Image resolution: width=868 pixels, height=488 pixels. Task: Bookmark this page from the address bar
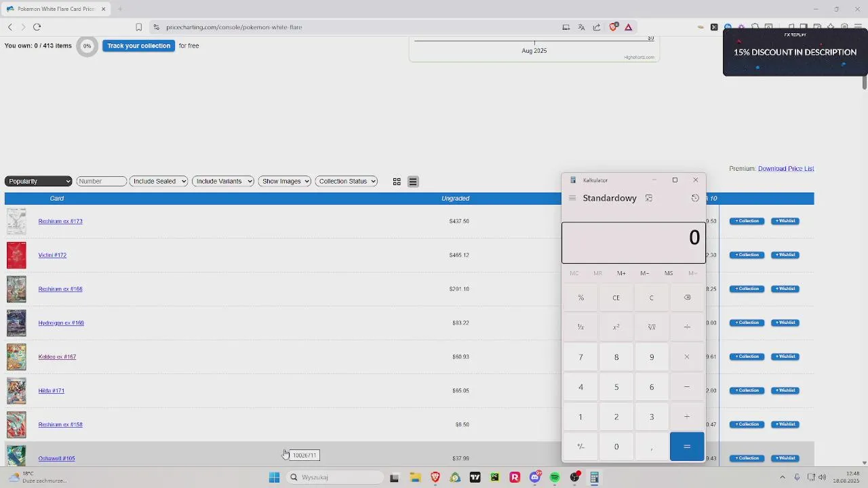[x=138, y=27]
